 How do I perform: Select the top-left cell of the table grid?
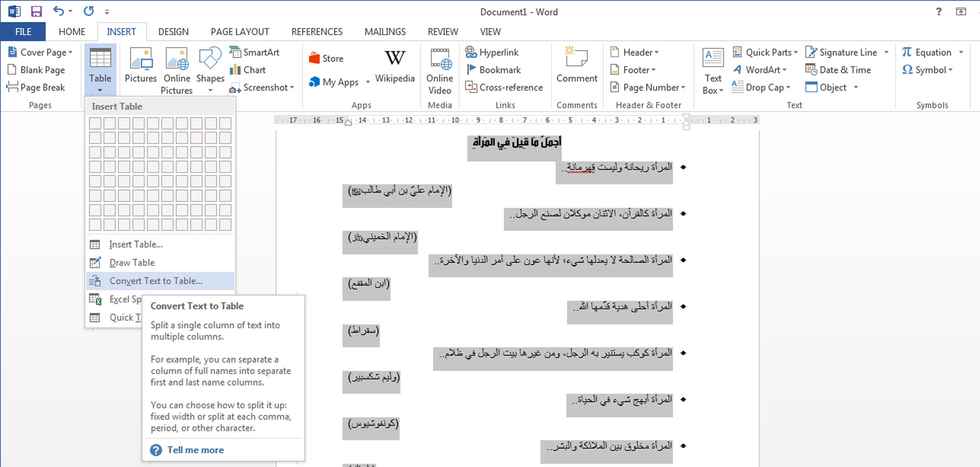pyautogui.click(x=95, y=123)
